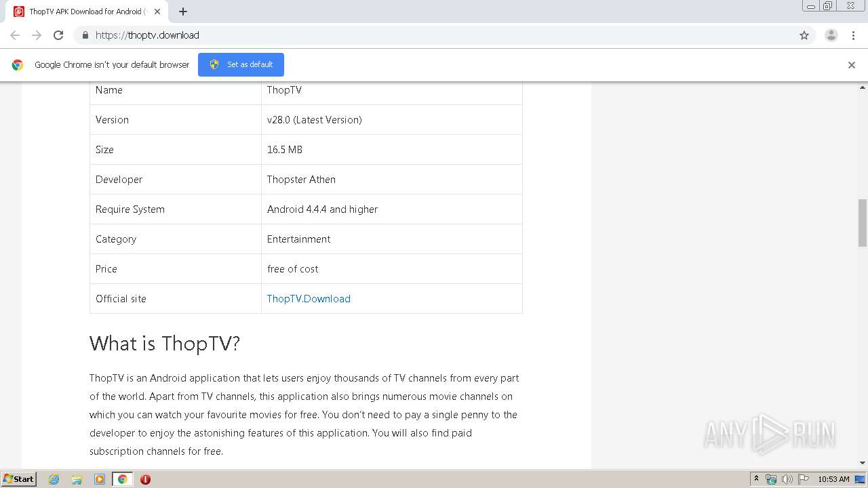Select 'Android 4.4.4 and higher' cell
868x488 pixels.
point(391,209)
